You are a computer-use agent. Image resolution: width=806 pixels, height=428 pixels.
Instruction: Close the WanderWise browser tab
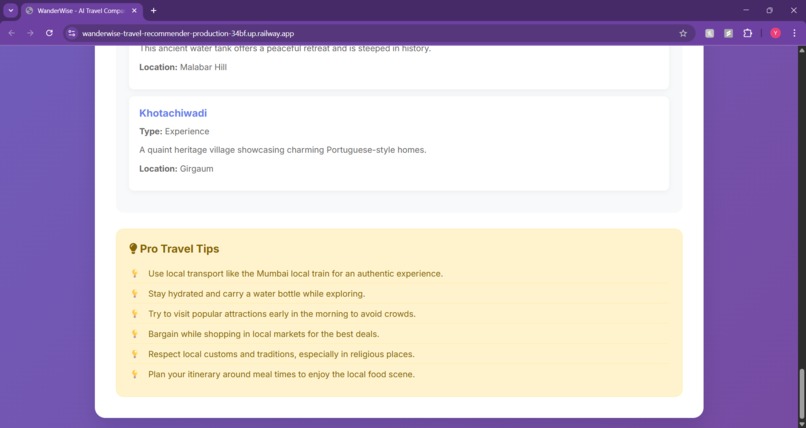pos(134,11)
